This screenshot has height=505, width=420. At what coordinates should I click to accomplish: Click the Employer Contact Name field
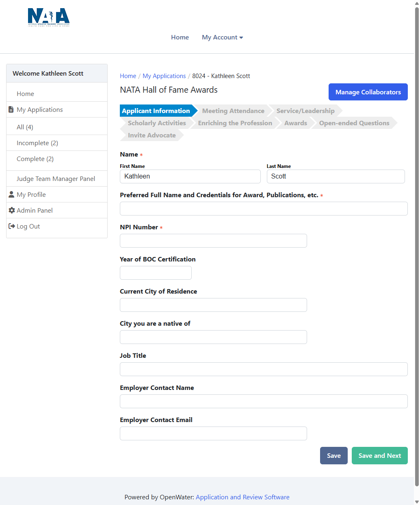264,401
